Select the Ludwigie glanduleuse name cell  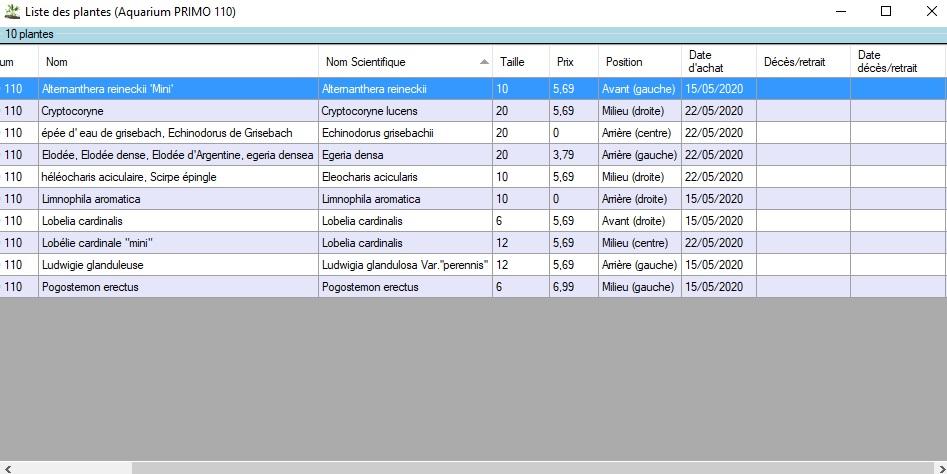[x=179, y=265]
